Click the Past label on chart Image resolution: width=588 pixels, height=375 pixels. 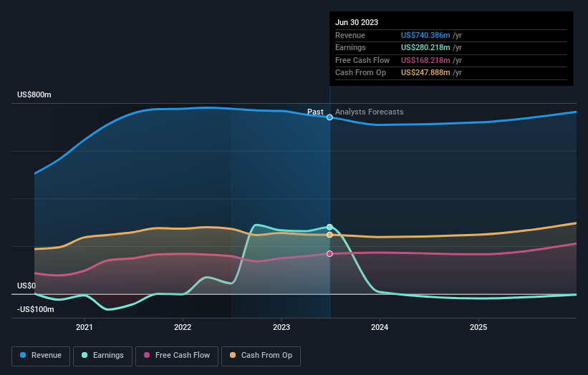(x=315, y=112)
